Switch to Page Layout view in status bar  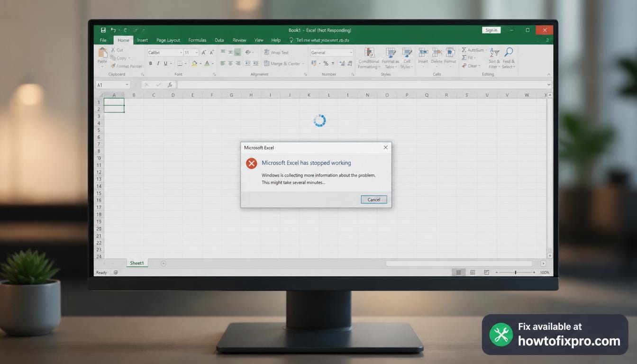473,273
